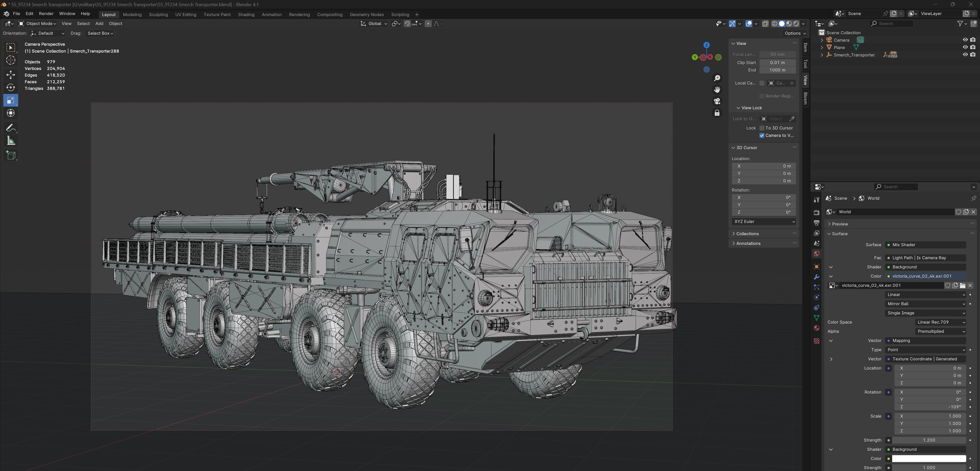Activate the Measure tool
The height and width of the screenshot is (471, 980).
[11, 141]
